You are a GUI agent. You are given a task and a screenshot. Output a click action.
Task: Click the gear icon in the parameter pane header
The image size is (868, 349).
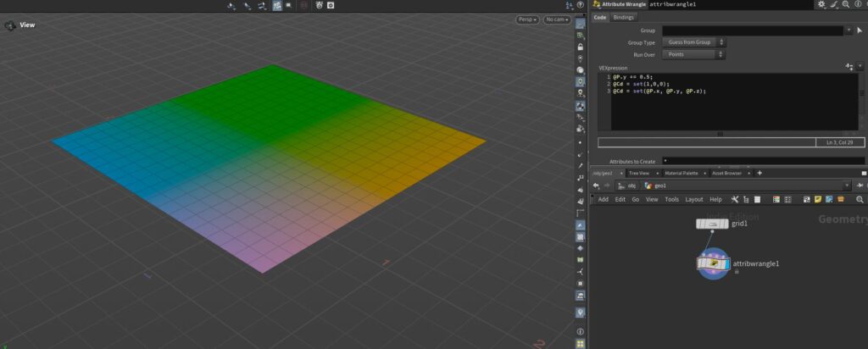(x=821, y=4)
